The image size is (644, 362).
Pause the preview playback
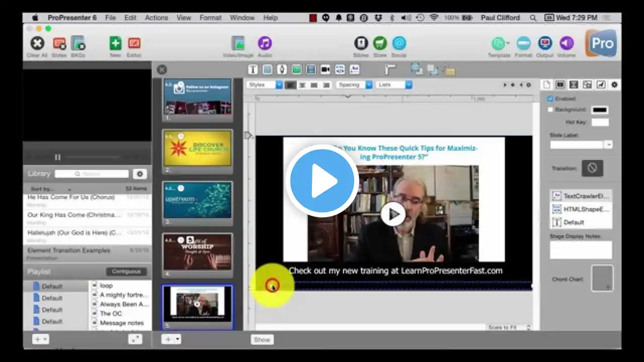tap(57, 157)
